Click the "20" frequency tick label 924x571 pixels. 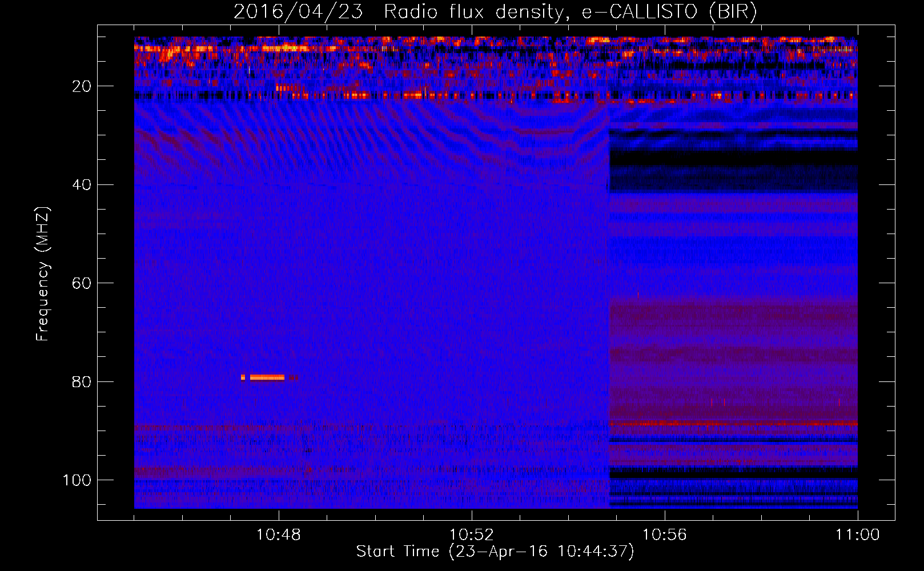(82, 86)
